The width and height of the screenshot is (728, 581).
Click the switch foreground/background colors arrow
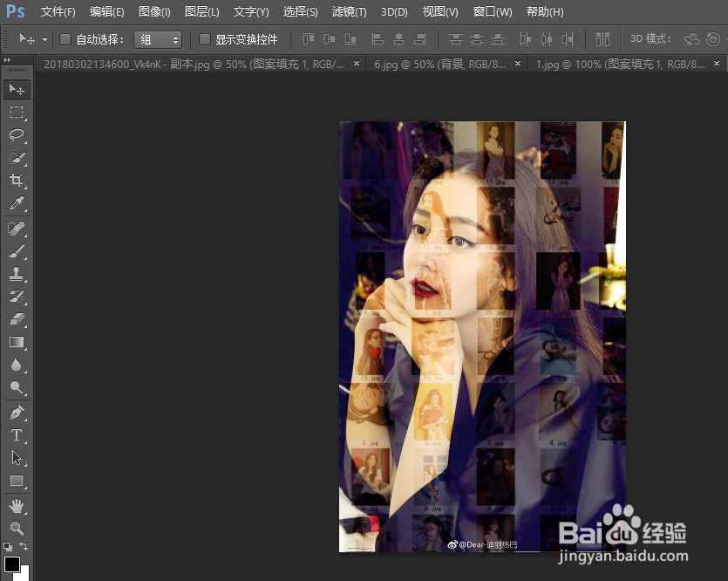[x=24, y=546]
